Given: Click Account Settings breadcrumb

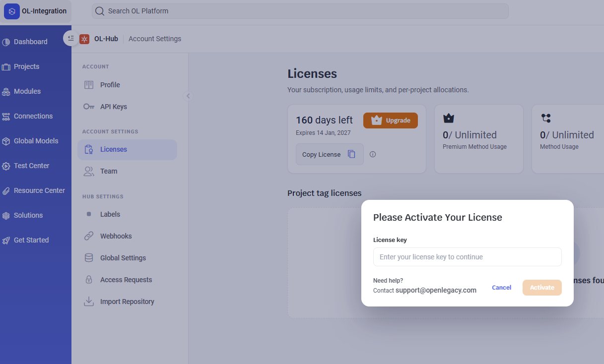Looking at the screenshot, I should tap(155, 39).
